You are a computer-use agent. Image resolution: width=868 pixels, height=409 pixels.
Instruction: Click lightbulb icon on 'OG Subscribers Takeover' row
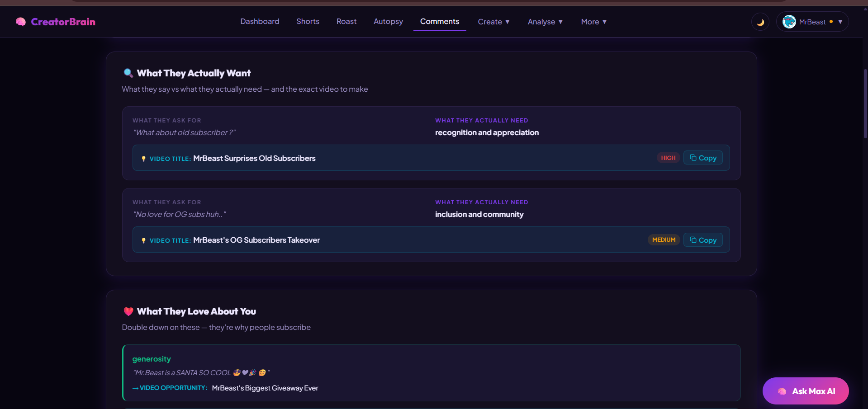click(x=143, y=240)
